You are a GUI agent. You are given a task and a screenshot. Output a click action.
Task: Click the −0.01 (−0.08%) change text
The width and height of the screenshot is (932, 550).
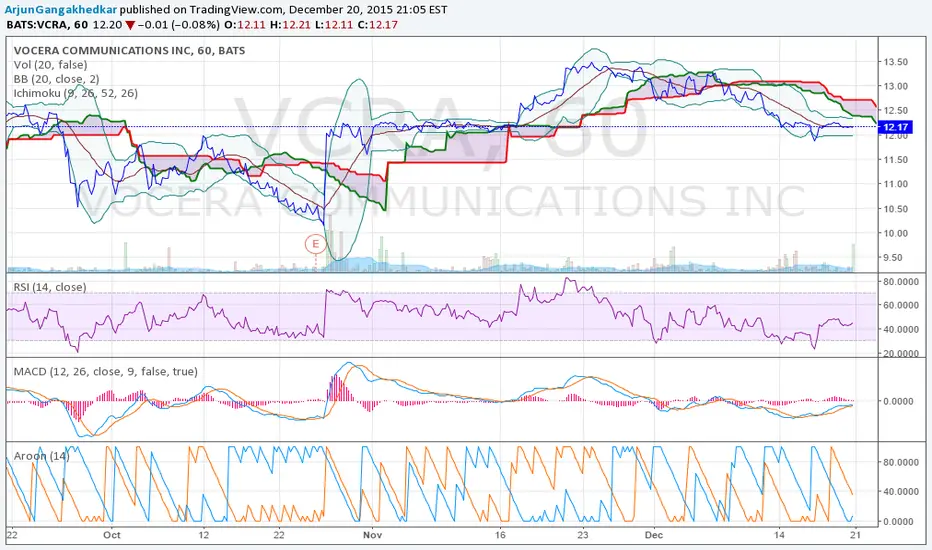point(178,25)
